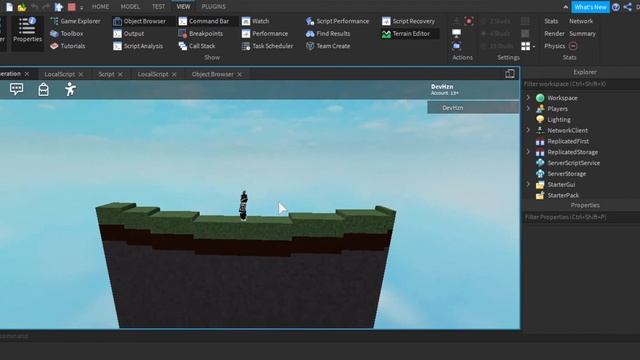This screenshot has width=640, height=360.
Task: Open the Performance window
Action: [264, 33]
